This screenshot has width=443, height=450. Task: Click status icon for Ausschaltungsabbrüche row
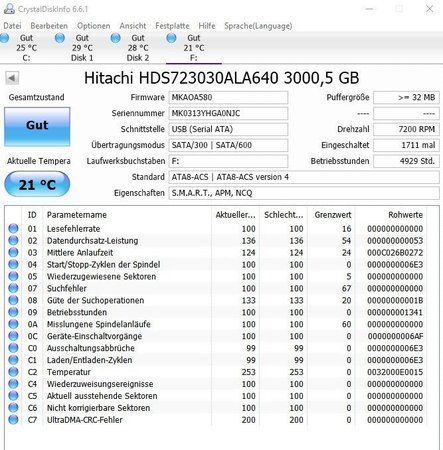13,348
